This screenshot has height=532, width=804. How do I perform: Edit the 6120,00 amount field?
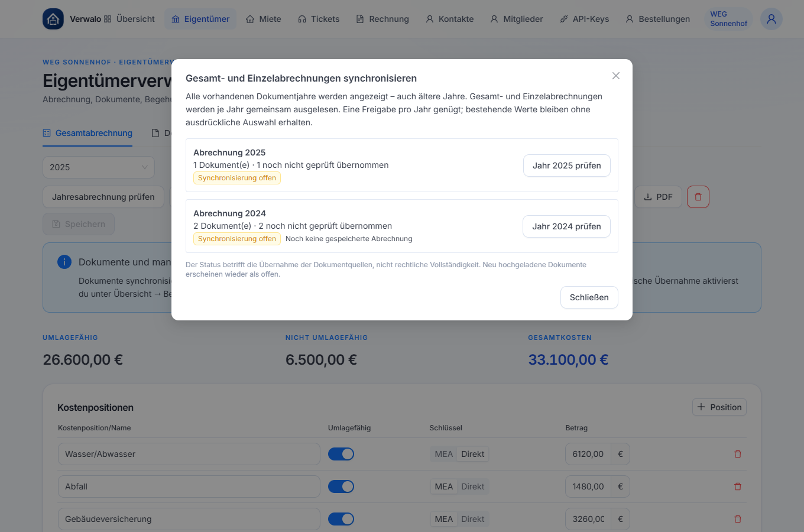(588, 454)
